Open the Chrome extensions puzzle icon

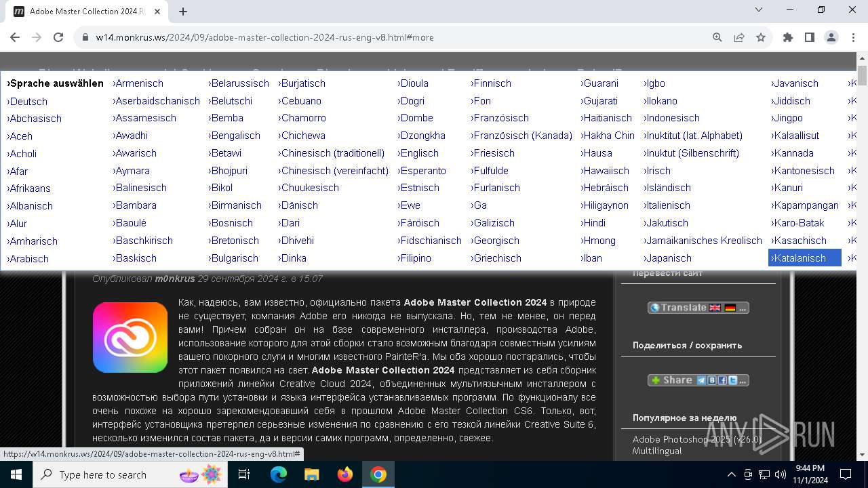coord(788,37)
